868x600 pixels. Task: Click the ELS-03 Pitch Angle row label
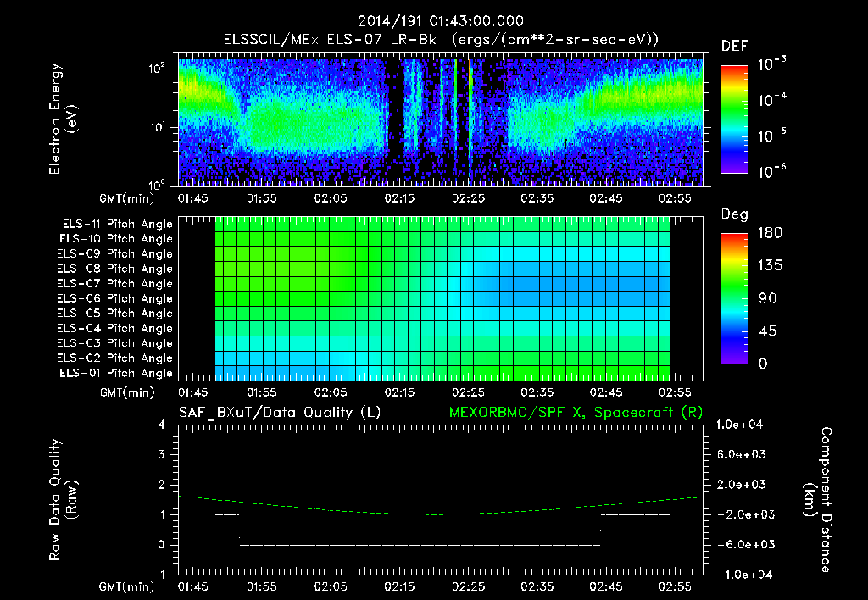pos(115,343)
